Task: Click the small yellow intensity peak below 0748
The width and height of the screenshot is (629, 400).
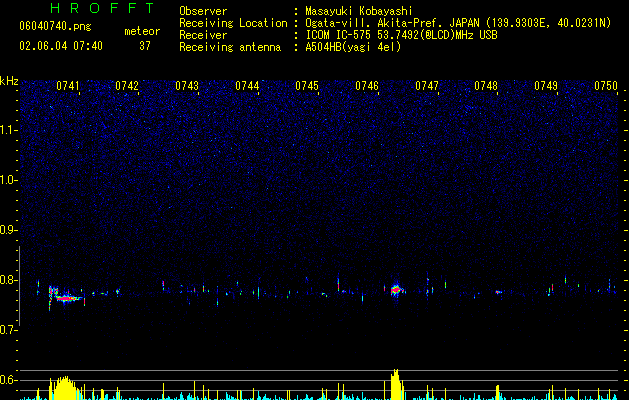Action: [x=497, y=392]
